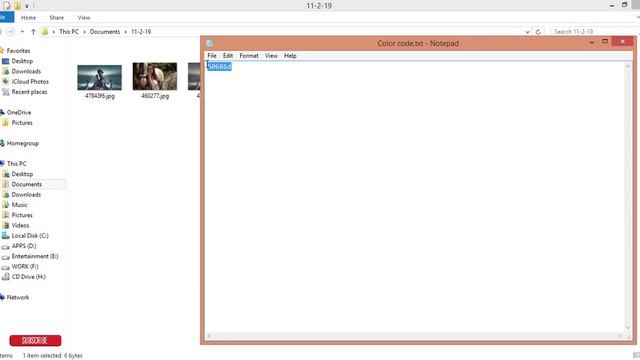This screenshot has height=360, width=640.
Task: Switch to Explorer's View ribbon tab
Action: tap(84, 18)
